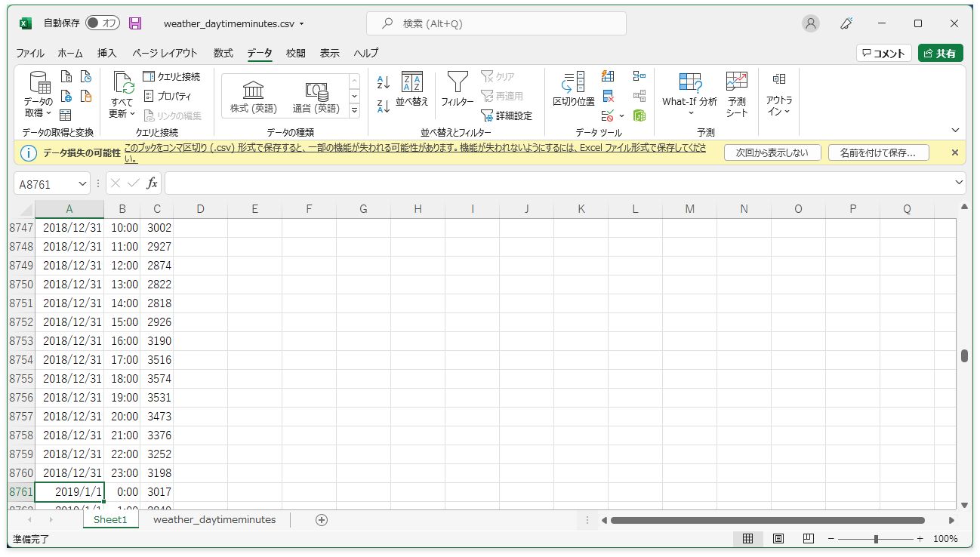Viewport: 980px width, 557px height.
Task: Click zoom in plus button
Action: point(920,539)
